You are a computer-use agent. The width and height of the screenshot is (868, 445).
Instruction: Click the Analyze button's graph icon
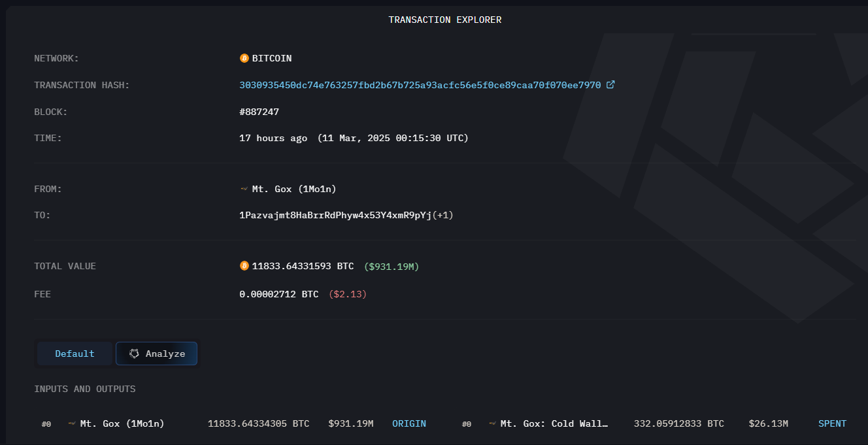(134, 354)
